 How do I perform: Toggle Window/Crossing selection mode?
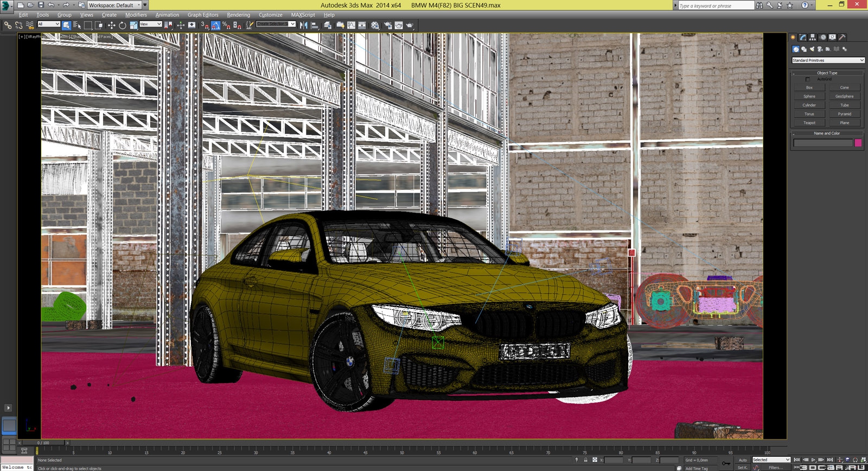[99, 25]
